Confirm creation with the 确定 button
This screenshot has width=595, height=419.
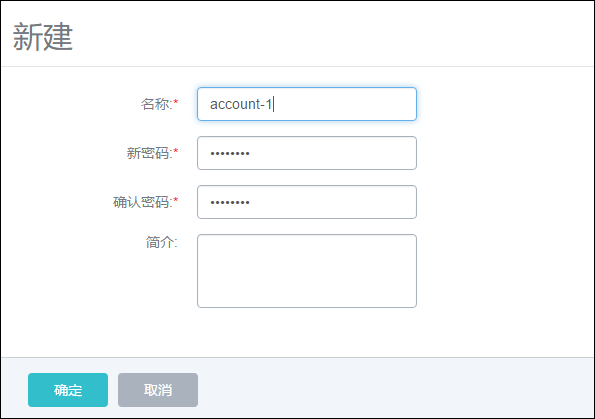[68, 390]
